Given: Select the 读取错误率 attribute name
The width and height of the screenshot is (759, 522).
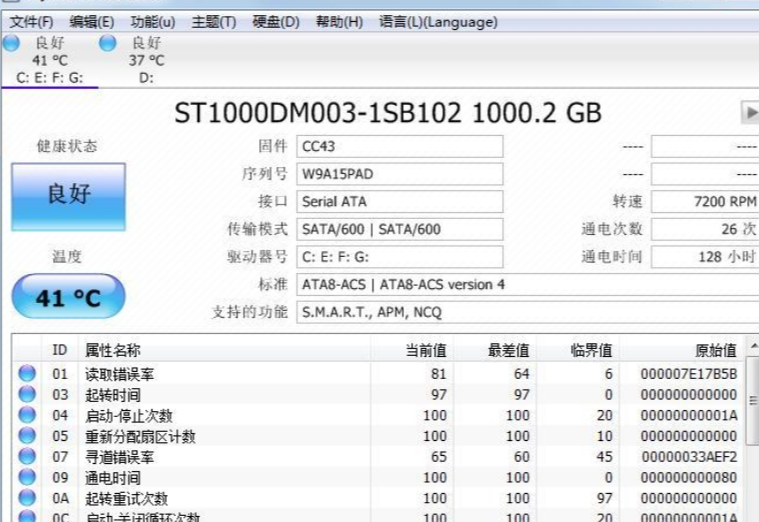Looking at the screenshot, I should [x=120, y=374].
